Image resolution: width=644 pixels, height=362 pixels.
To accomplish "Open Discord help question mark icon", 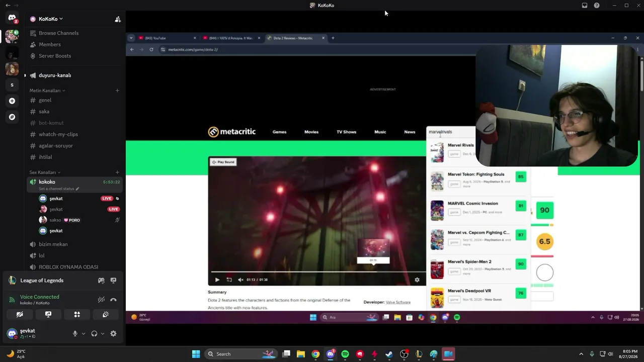I will (x=597, y=6).
